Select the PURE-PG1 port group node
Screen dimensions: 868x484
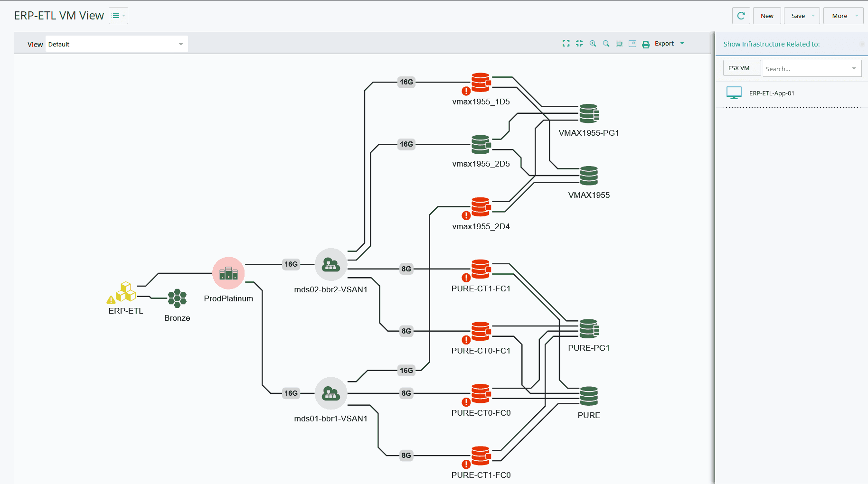(x=589, y=328)
